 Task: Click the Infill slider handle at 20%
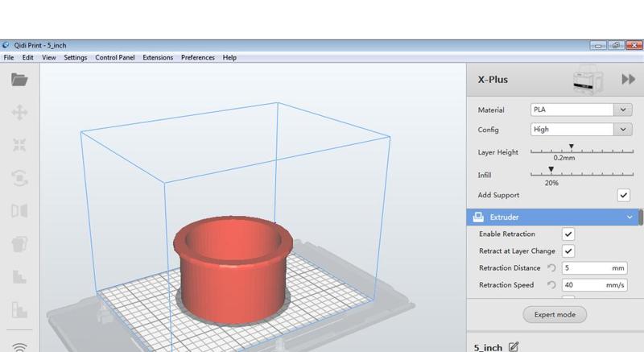click(x=551, y=170)
